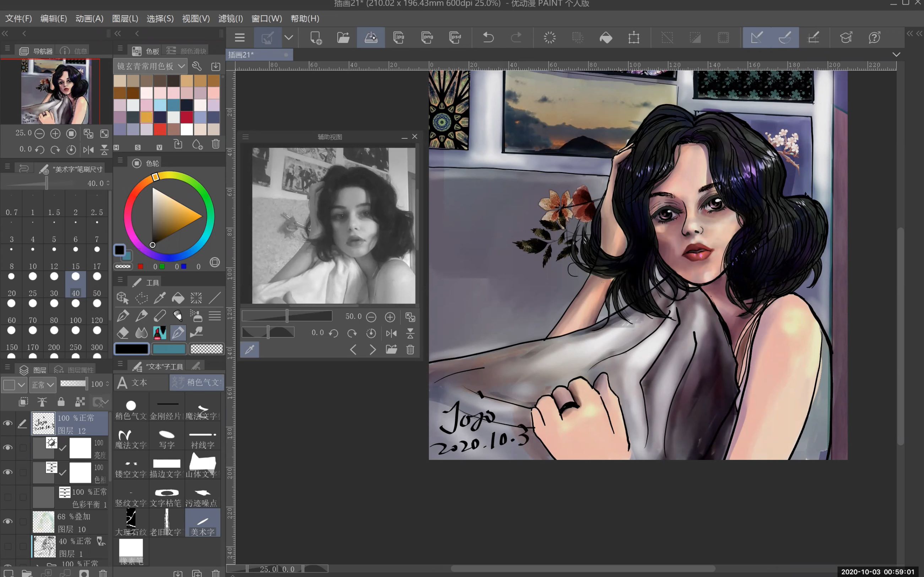Screen dimensions: 924x577
Task: Open color wheel panel menu
Action: [x=120, y=161]
